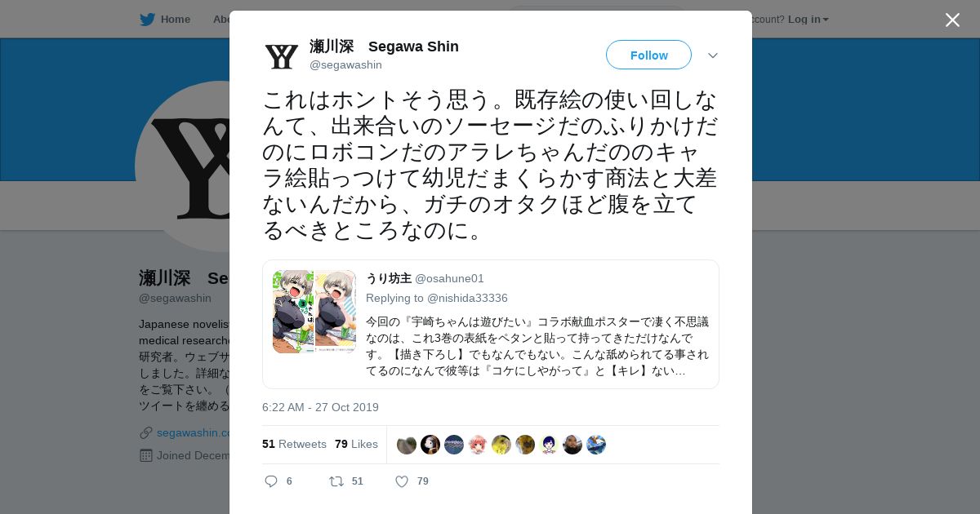Click the retweet arrows icon
Viewport: 980px width, 514px height.
click(336, 481)
